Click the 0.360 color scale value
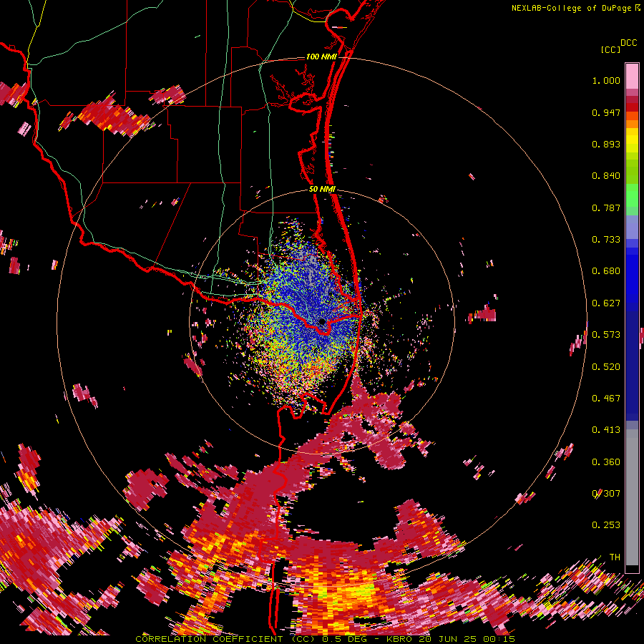Image resolution: width=644 pixels, height=644 pixels. [606, 462]
